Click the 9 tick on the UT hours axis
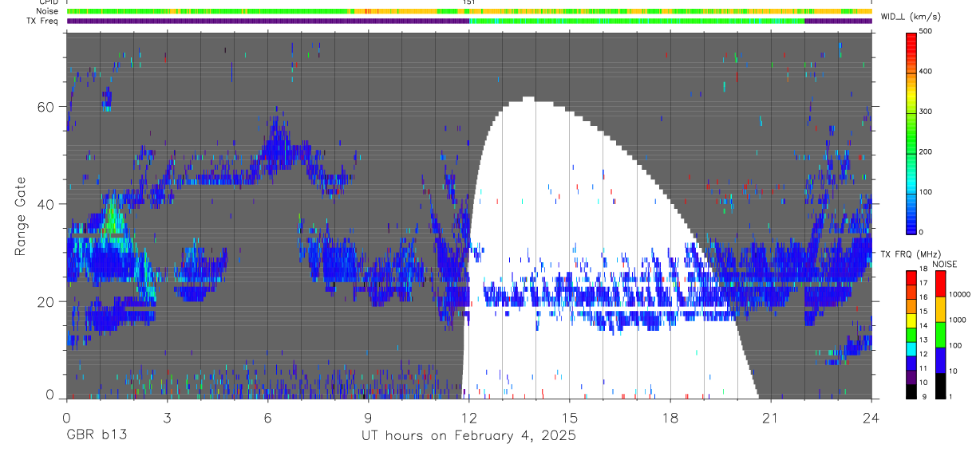 [x=369, y=418]
